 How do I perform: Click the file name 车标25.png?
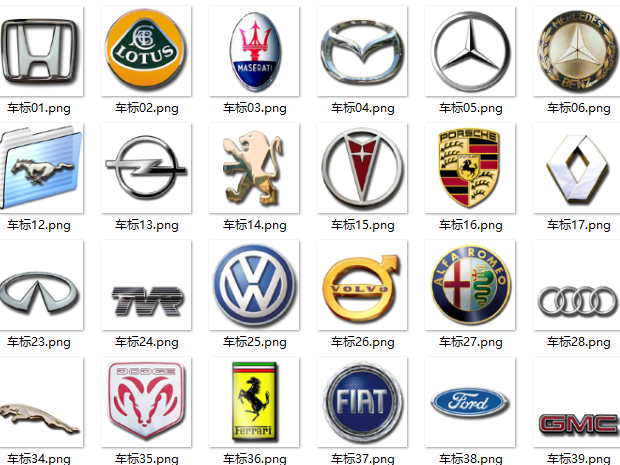pos(255,342)
